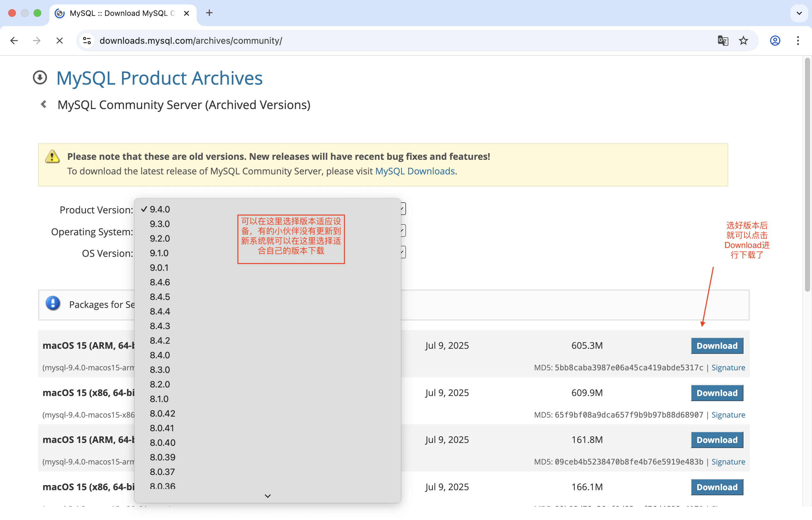Viewport: 812px width, 520px height.
Task: Open a new browser tab
Action: 209,13
